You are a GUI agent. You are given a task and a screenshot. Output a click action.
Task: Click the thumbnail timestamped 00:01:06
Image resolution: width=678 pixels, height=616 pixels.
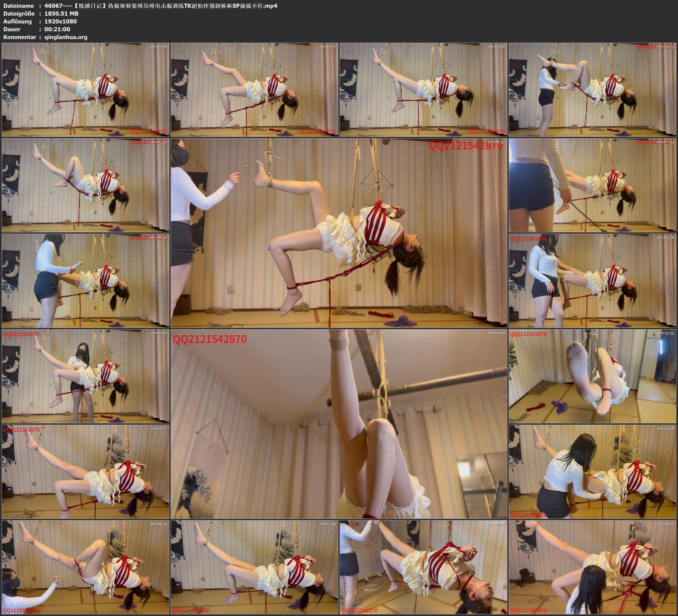click(85, 90)
